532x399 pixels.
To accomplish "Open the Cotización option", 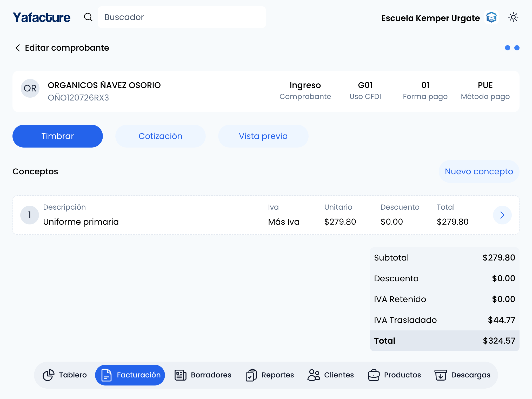I will click(x=160, y=136).
